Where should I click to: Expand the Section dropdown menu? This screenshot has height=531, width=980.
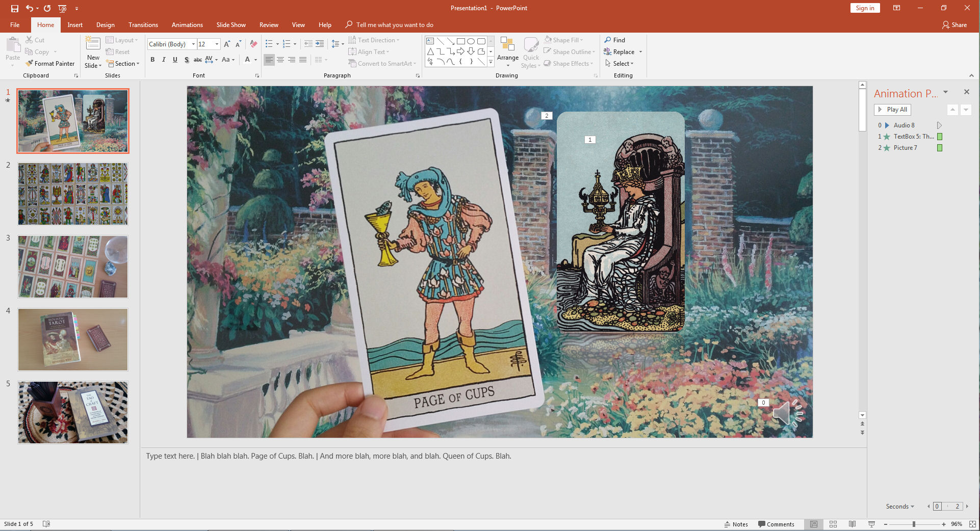(124, 64)
